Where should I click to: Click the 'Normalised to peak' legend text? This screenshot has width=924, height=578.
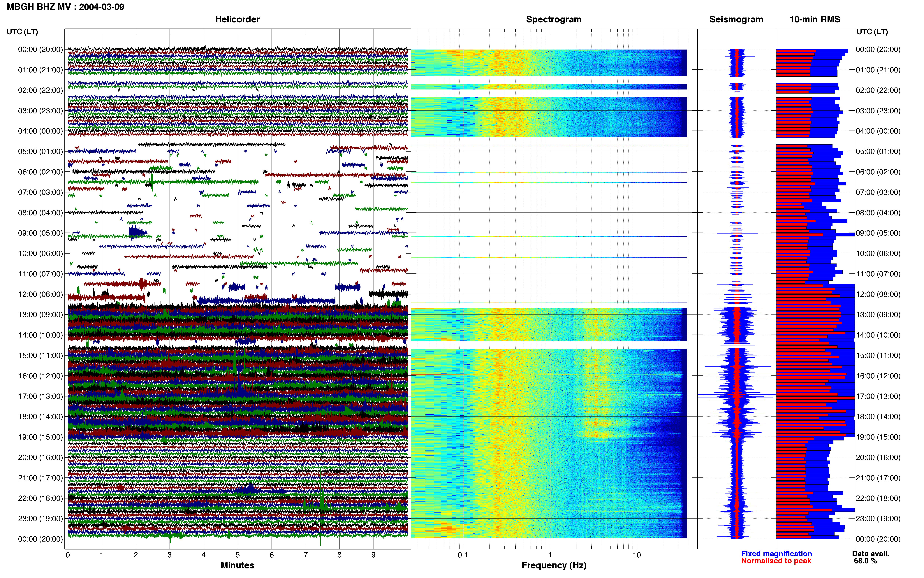(776, 561)
